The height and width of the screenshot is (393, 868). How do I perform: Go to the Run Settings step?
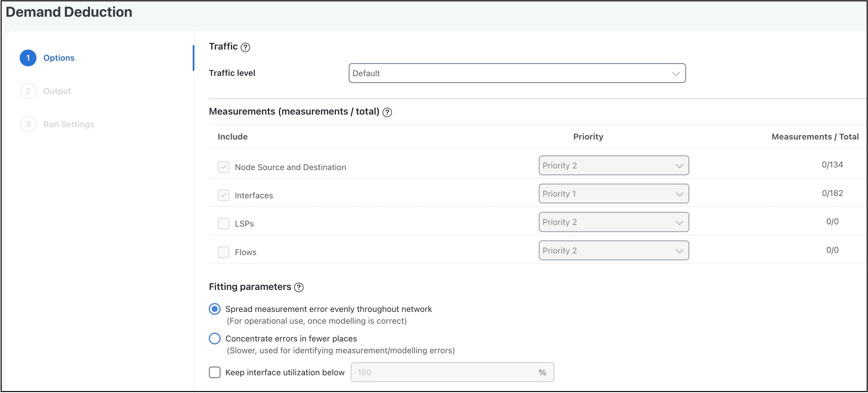pos(69,124)
